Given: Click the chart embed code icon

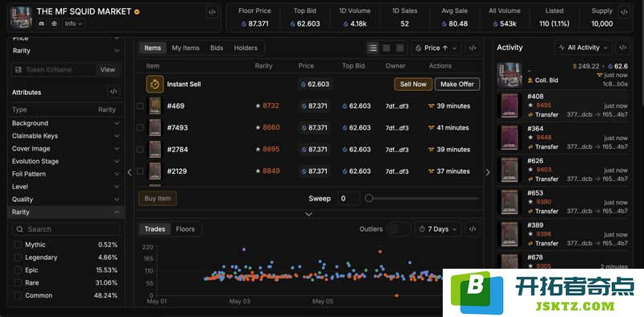Looking at the screenshot, I should coord(473,229).
